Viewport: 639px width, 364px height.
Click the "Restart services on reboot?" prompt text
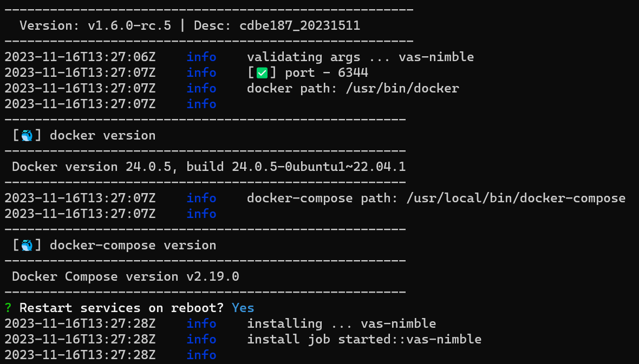tap(121, 308)
